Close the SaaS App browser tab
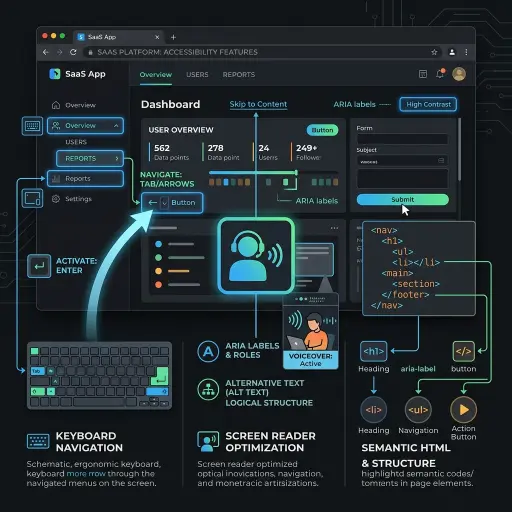The width and height of the screenshot is (512, 512). click(x=157, y=37)
